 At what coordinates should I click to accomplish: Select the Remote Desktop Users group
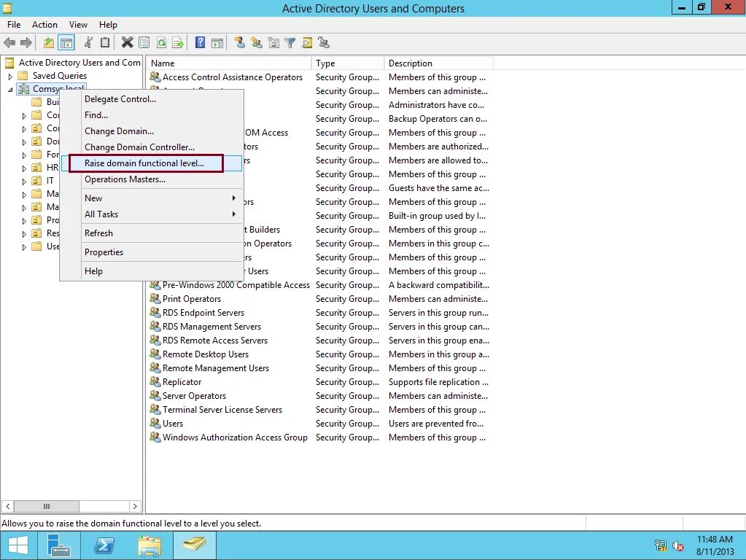tap(206, 354)
